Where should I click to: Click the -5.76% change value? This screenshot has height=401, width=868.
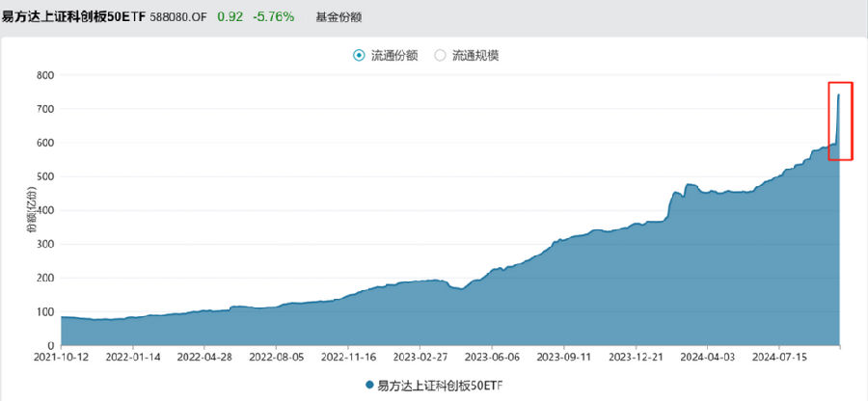point(274,17)
